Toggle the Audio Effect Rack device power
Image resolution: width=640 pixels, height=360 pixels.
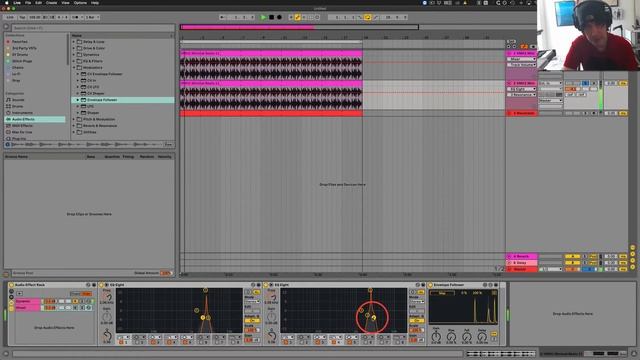(x=11, y=285)
